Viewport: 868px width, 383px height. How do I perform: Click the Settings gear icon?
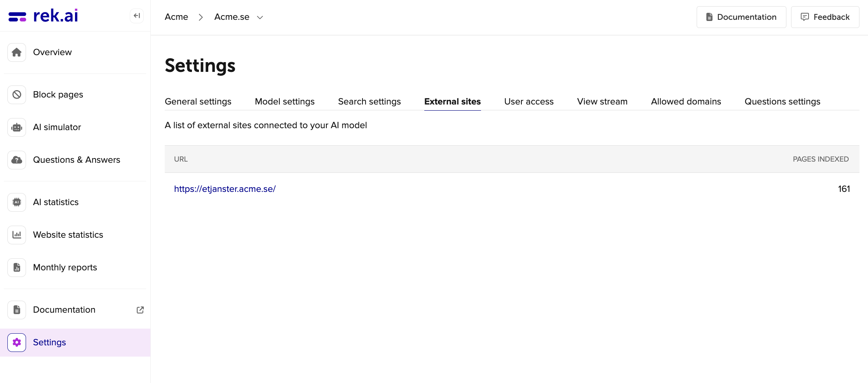click(x=17, y=342)
